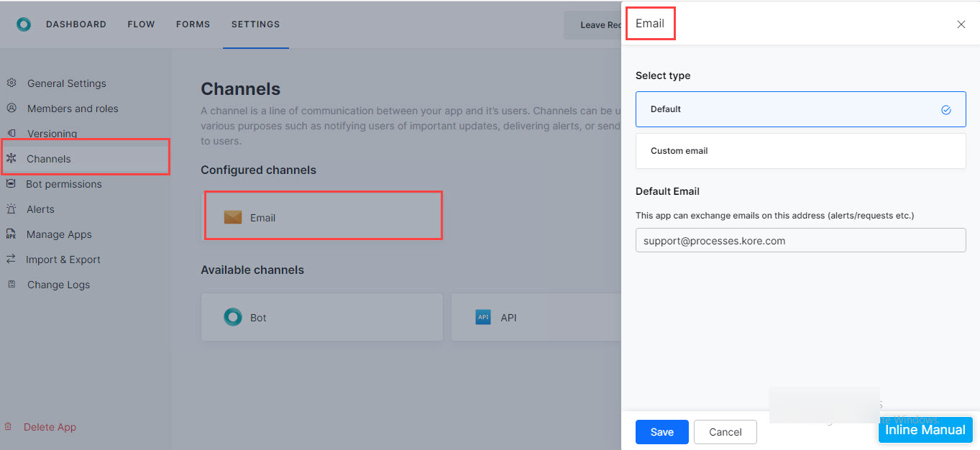Image resolution: width=980 pixels, height=450 pixels.
Task: Open the FORMS section
Action: (193, 24)
